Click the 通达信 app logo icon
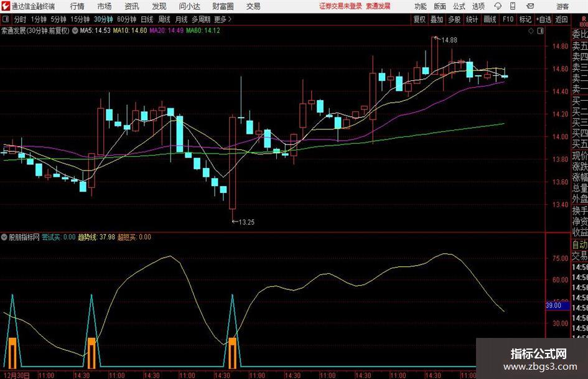This screenshot has height=379, width=588. 6,6
